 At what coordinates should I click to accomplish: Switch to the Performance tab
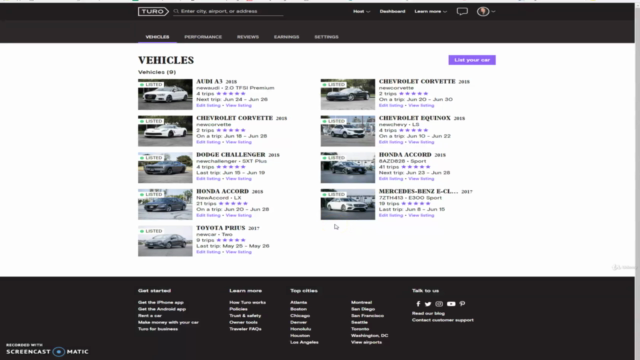(x=203, y=37)
